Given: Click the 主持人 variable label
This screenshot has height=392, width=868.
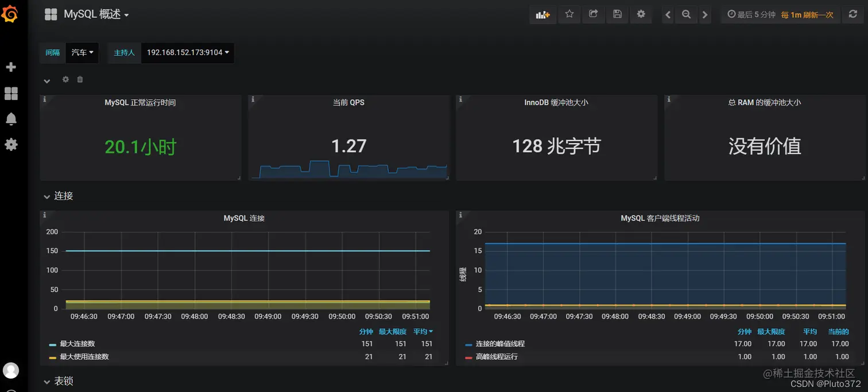Looking at the screenshot, I should [x=124, y=52].
